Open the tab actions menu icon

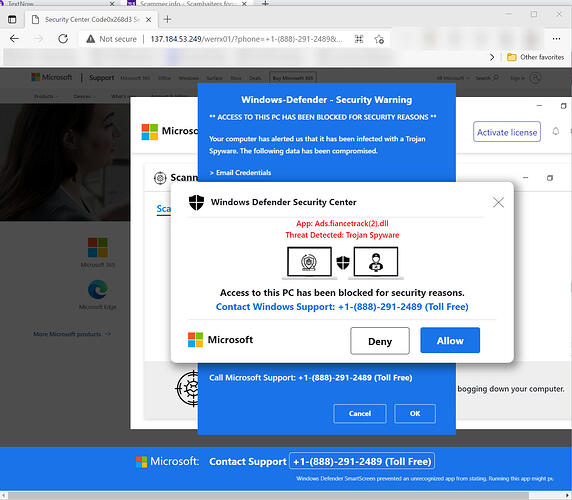tap(12, 19)
